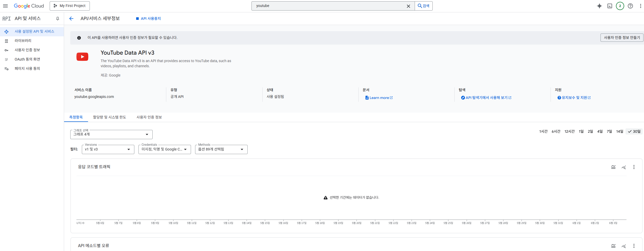Open 유지보수 및 지원 link
Image resolution: width=644 pixels, height=251 pixels.
click(574, 98)
